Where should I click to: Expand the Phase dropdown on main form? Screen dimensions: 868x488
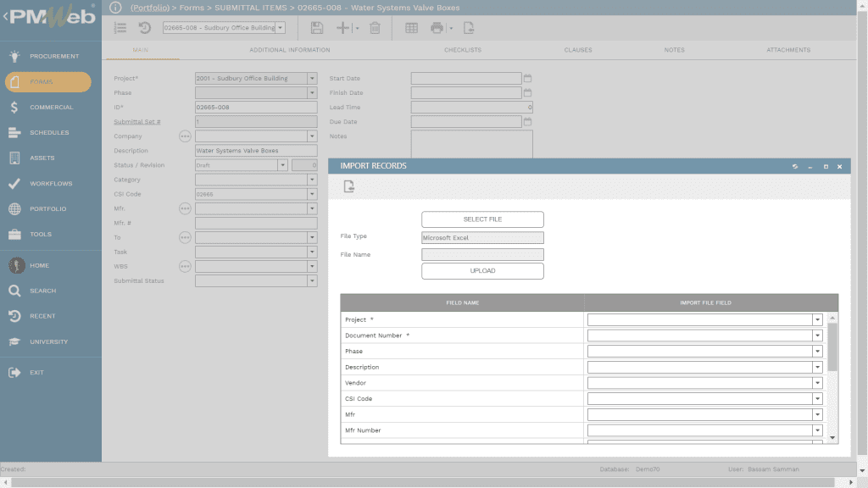point(312,92)
